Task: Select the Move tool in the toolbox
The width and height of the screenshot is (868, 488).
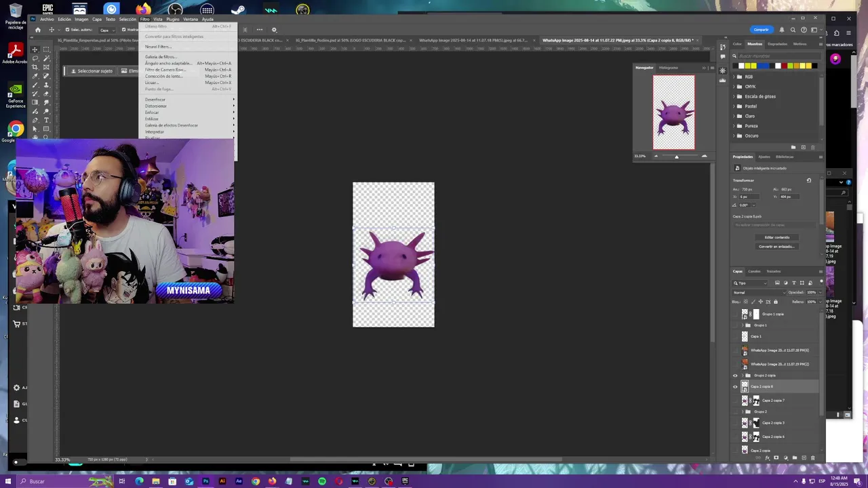Action: click(x=35, y=49)
